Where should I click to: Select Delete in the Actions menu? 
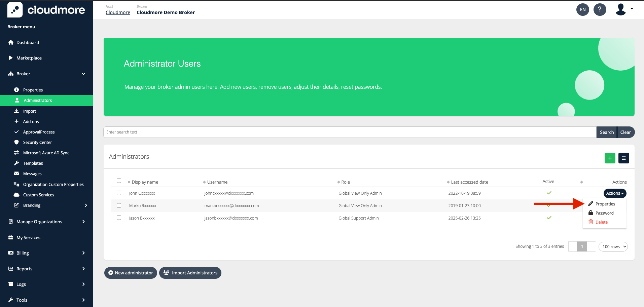pyautogui.click(x=601, y=222)
